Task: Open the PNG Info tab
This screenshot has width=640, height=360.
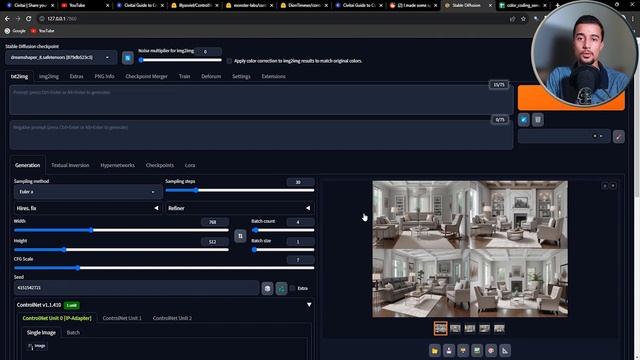Action: click(104, 76)
